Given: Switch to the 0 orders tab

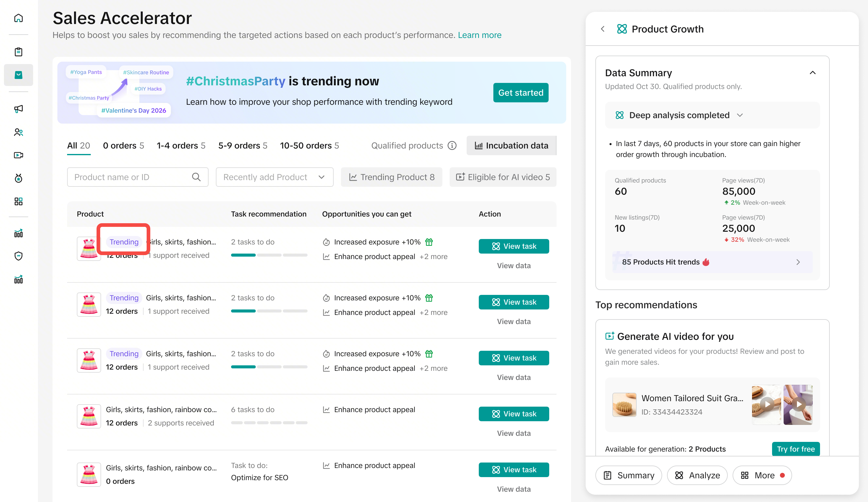Looking at the screenshot, I should point(123,145).
